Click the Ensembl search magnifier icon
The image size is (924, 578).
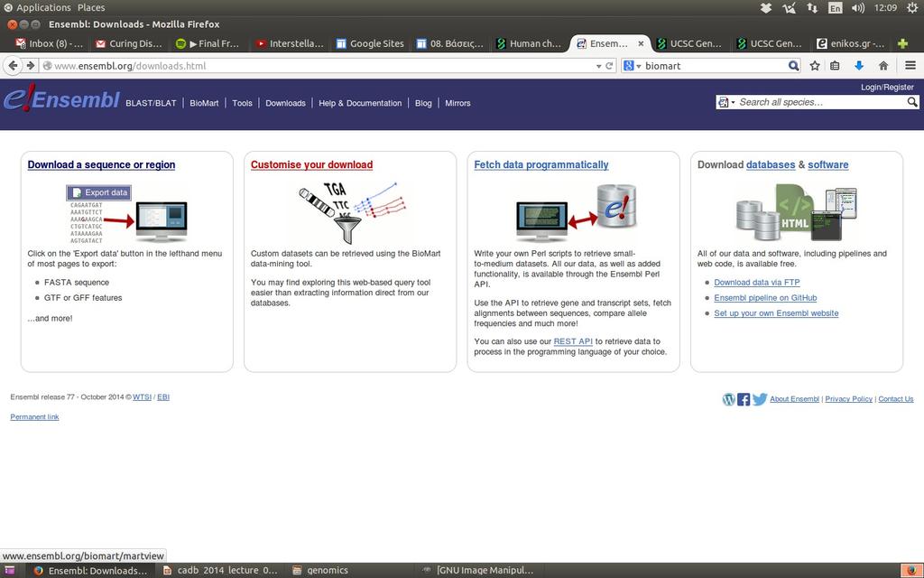pos(911,102)
